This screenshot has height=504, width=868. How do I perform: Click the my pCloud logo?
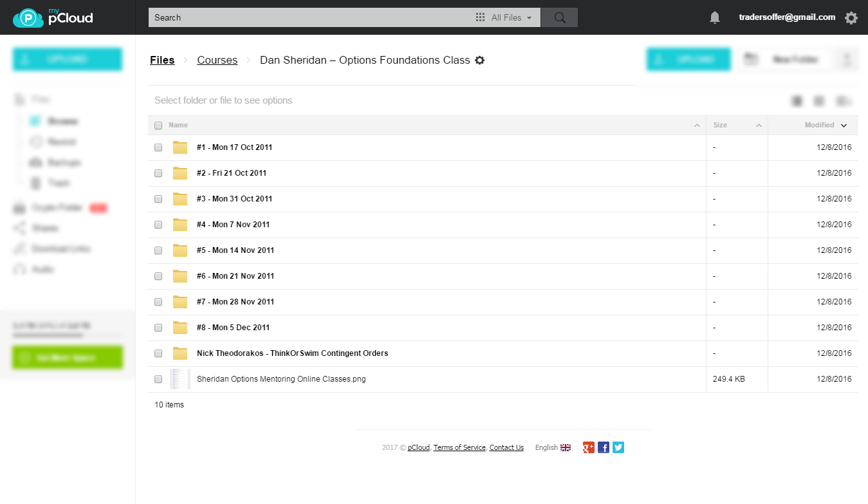(53, 17)
